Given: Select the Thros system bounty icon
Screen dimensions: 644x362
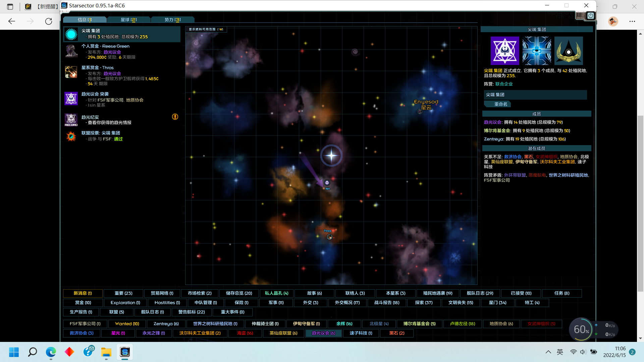Looking at the screenshot, I should click(x=71, y=72).
